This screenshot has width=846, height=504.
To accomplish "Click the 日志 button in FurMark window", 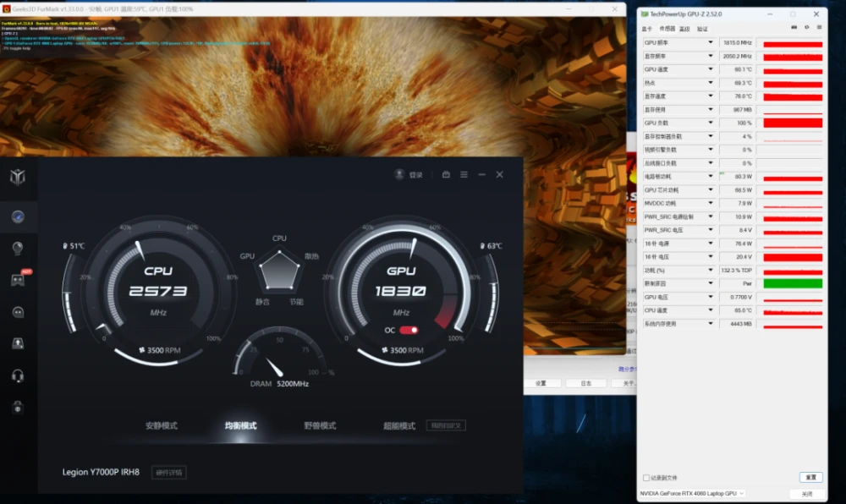I will click(x=586, y=383).
